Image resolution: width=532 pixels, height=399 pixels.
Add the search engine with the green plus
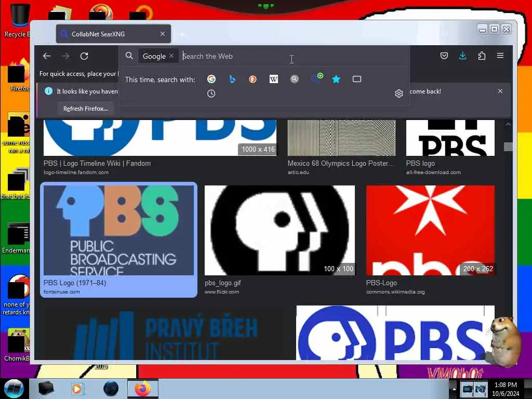pos(317,78)
